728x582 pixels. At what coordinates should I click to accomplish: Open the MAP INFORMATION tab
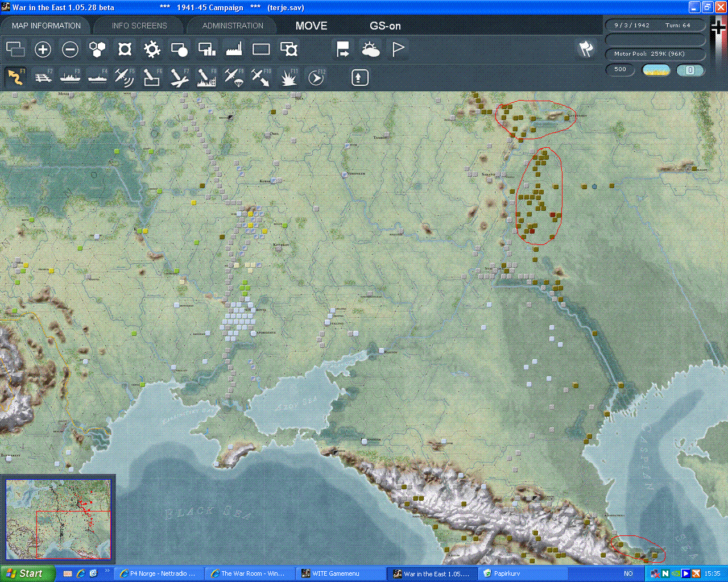tap(46, 26)
